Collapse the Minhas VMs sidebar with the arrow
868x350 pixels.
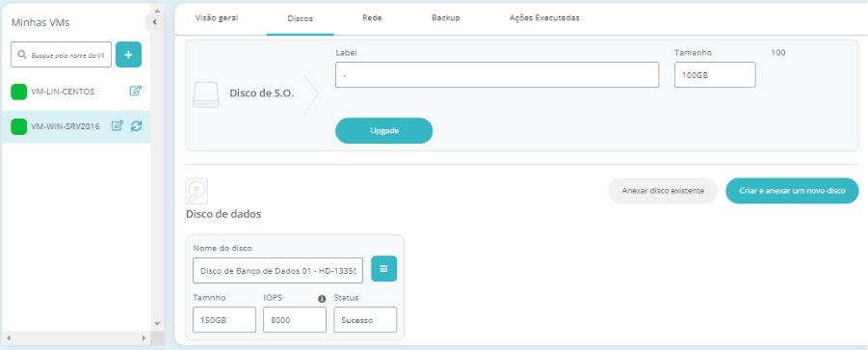tap(154, 22)
